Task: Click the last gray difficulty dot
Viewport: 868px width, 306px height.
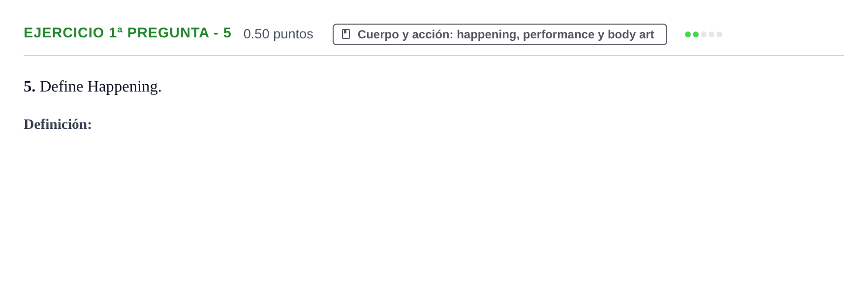Action: point(719,34)
